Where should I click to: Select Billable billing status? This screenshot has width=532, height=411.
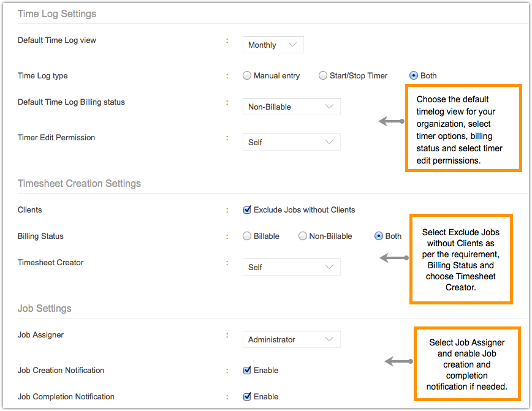(248, 236)
